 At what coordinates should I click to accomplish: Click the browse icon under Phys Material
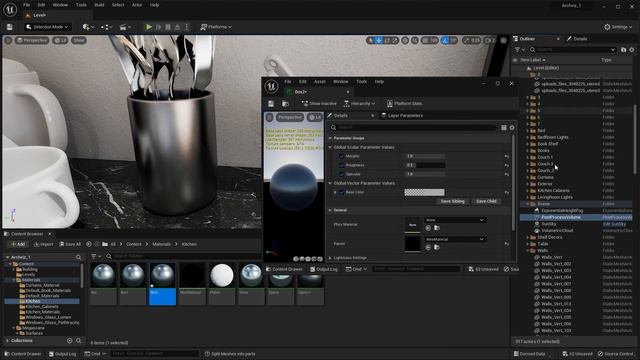pyautogui.click(x=437, y=228)
